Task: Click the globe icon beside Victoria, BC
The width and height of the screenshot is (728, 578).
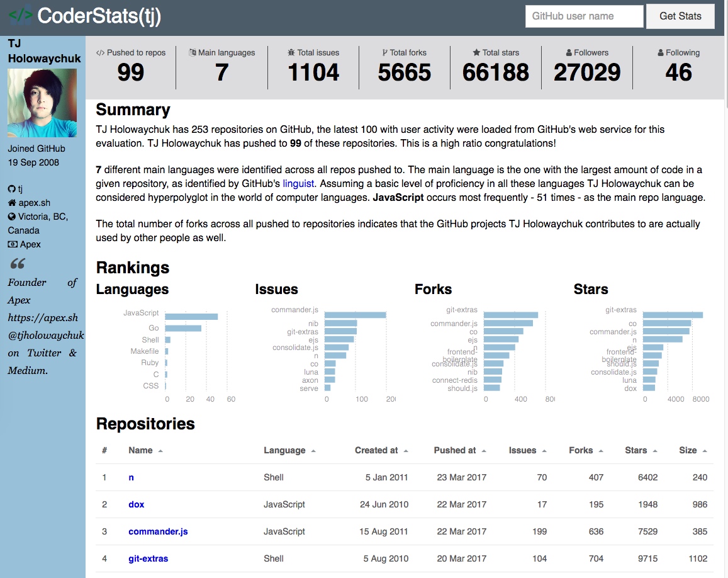Action: coord(11,217)
